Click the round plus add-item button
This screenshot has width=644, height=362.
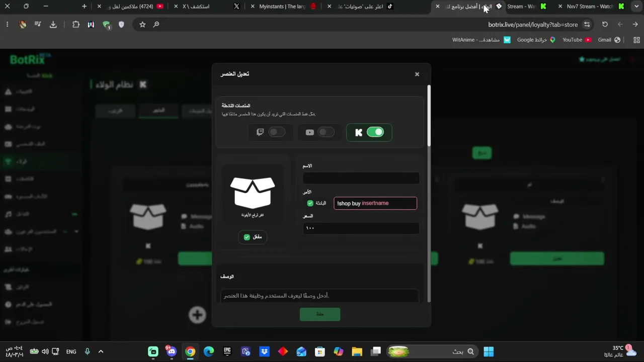(197, 315)
